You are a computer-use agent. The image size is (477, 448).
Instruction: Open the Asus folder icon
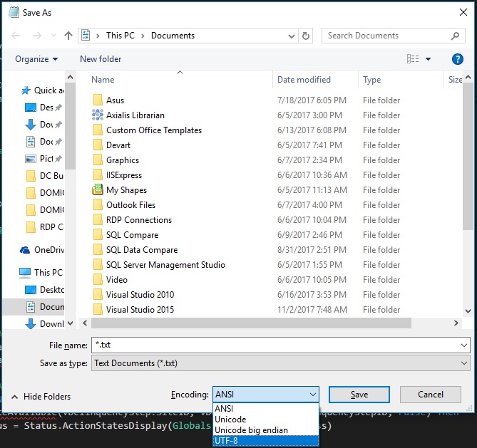(98, 100)
